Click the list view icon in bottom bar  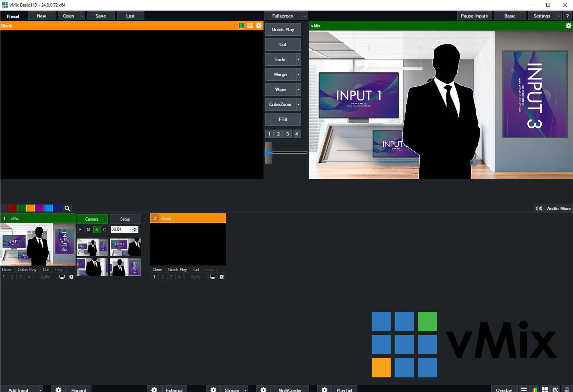[x=523, y=389]
